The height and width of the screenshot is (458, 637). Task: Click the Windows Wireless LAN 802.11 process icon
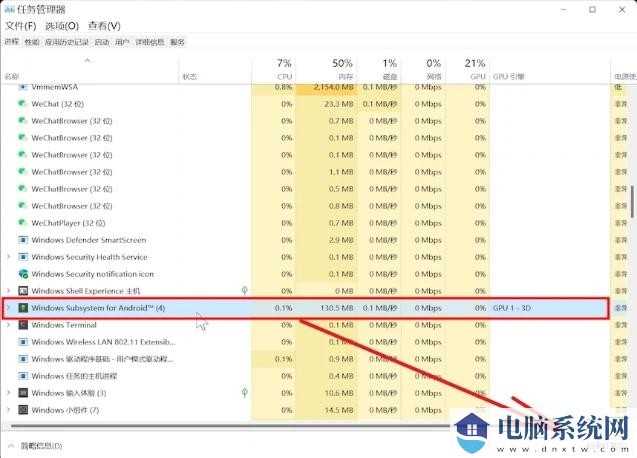click(23, 342)
